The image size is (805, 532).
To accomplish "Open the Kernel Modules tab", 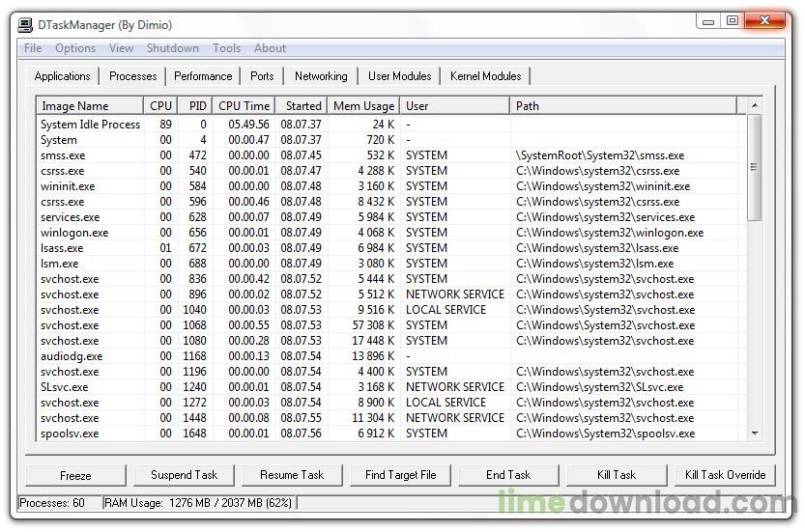I will 485,76.
